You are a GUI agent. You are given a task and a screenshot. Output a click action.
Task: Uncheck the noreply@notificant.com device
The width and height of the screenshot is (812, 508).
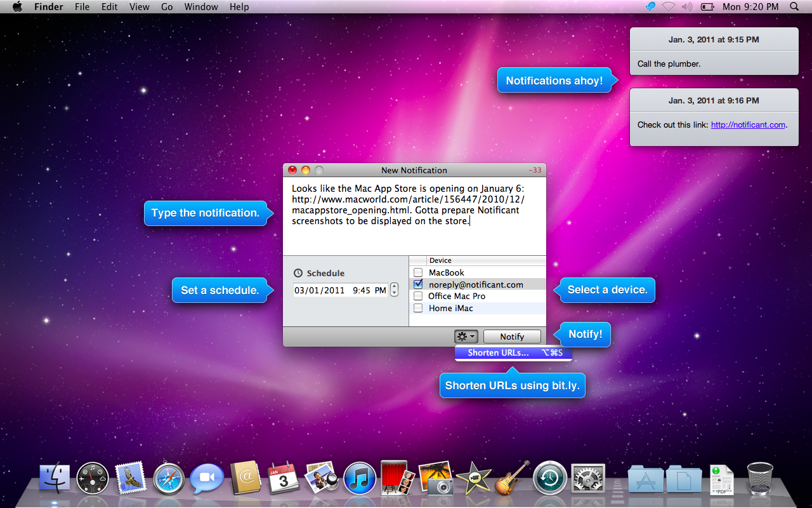(418, 284)
